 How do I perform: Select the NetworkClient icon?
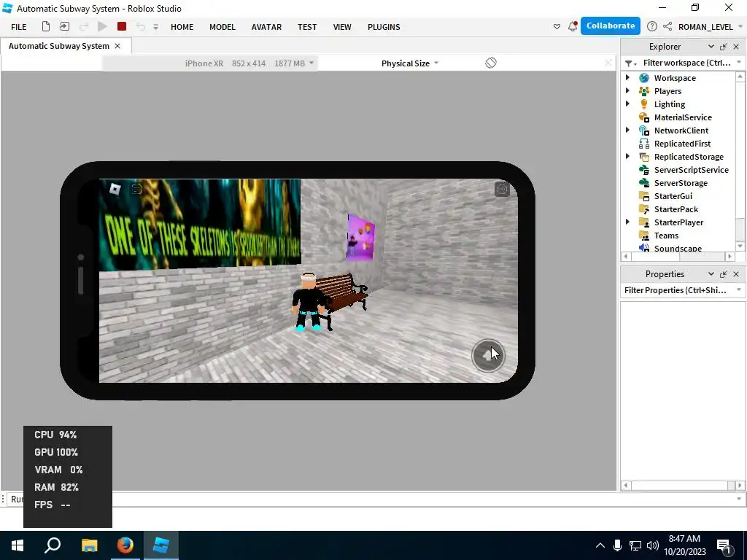pyautogui.click(x=644, y=130)
